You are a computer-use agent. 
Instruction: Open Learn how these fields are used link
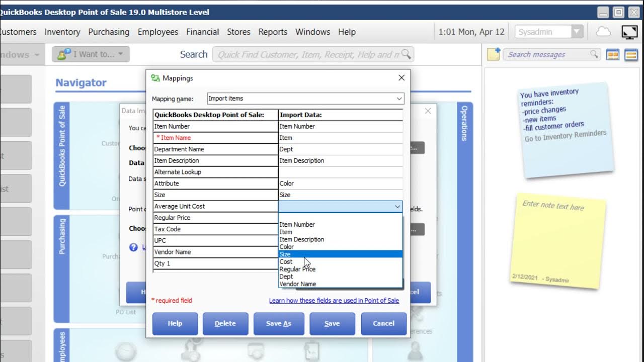pyautogui.click(x=334, y=300)
